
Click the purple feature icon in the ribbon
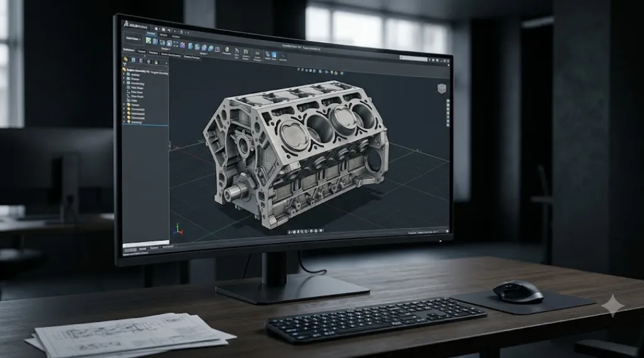point(182,45)
